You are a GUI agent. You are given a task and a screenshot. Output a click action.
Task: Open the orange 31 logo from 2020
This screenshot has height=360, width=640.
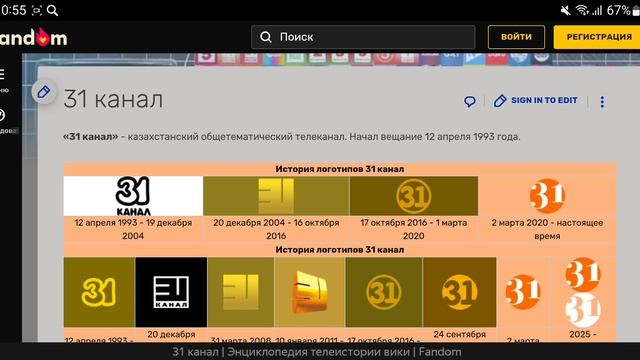tap(547, 196)
